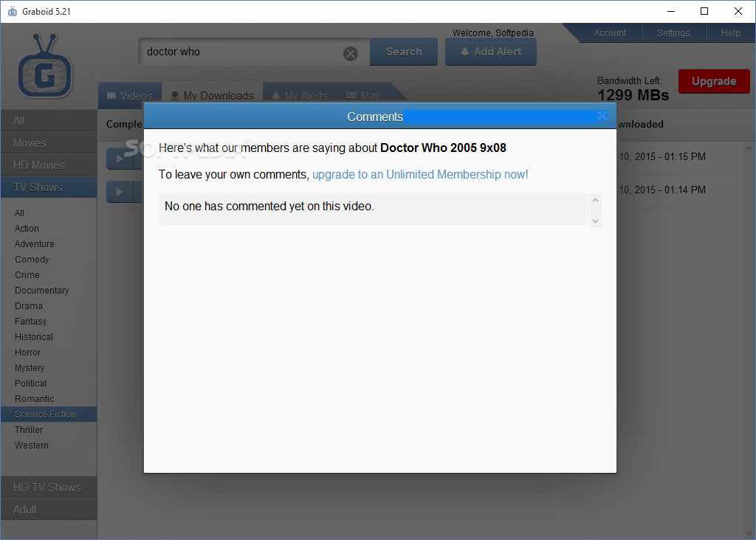Select the Comedy genre

[32, 259]
